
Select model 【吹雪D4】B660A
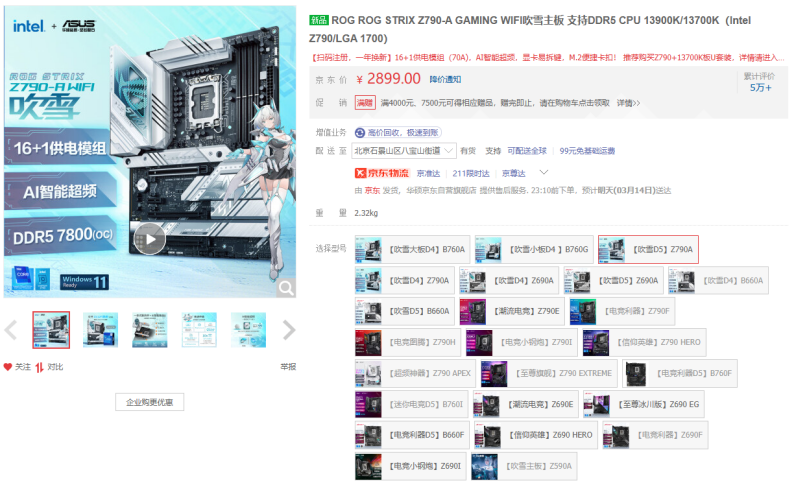pyautogui.click(x=718, y=280)
